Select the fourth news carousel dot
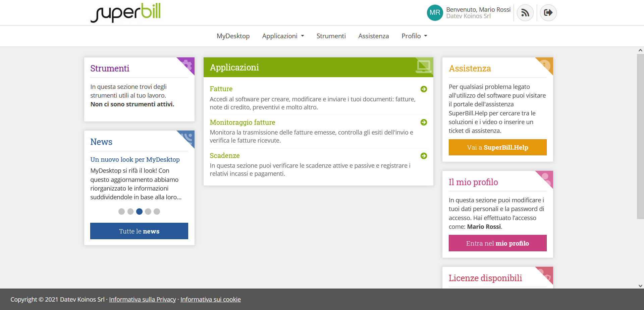Screen dimensions: 644x310 148,211
